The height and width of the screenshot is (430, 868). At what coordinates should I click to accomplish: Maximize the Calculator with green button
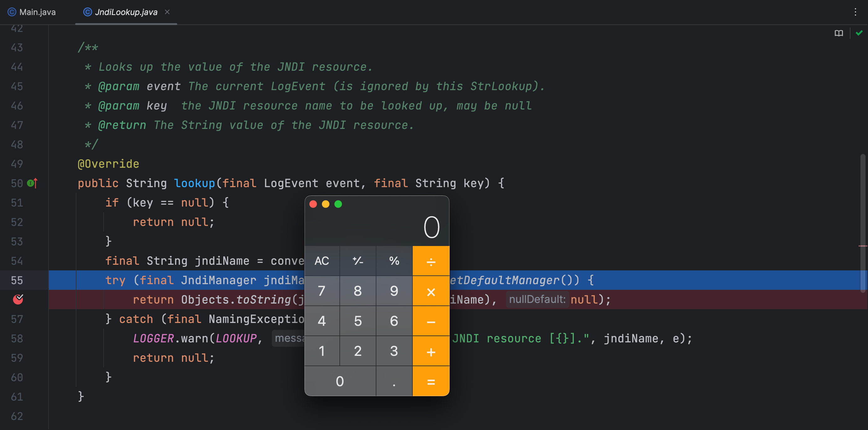point(338,204)
